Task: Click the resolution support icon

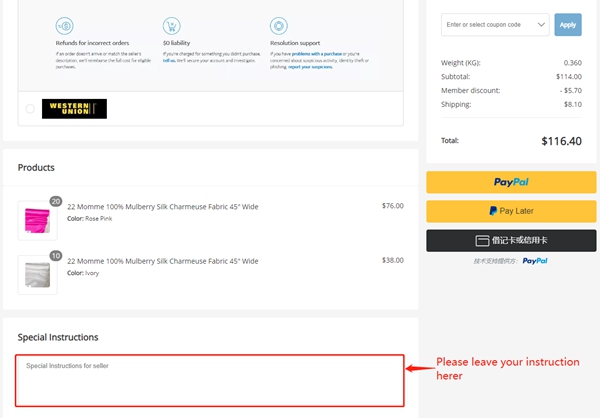Action: click(x=278, y=26)
